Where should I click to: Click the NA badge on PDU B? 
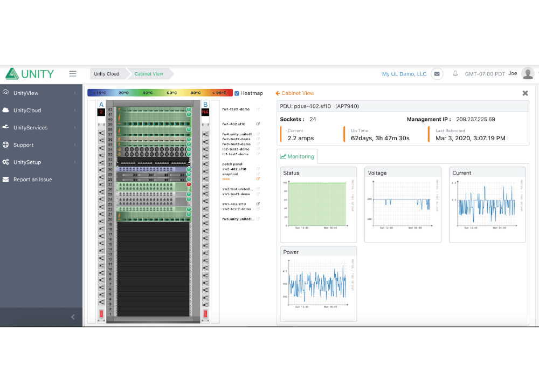point(205,112)
